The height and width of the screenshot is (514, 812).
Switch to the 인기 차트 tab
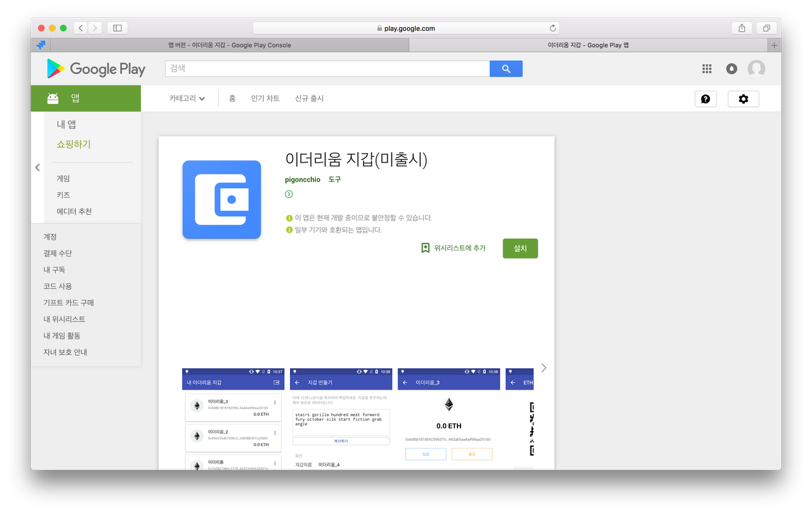tap(265, 98)
